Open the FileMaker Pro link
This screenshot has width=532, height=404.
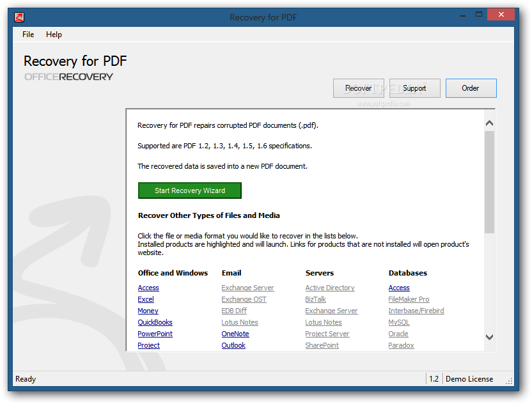tap(409, 299)
